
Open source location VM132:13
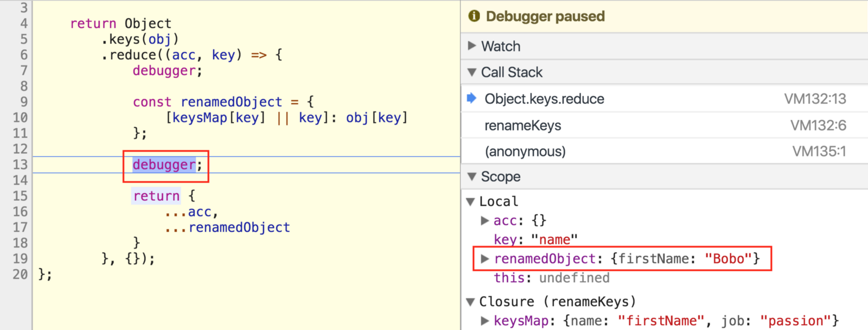click(815, 99)
